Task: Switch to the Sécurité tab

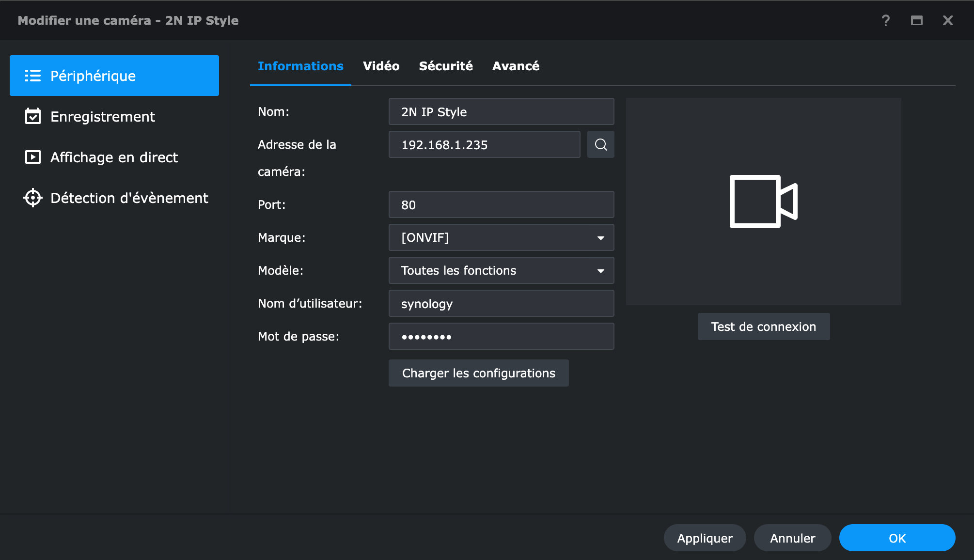Action: (x=446, y=66)
